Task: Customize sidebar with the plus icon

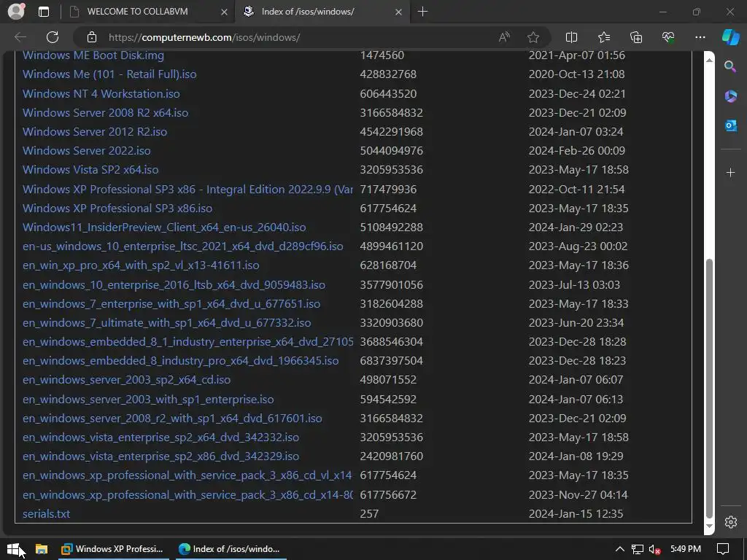Action: click(x=730, y=172)
